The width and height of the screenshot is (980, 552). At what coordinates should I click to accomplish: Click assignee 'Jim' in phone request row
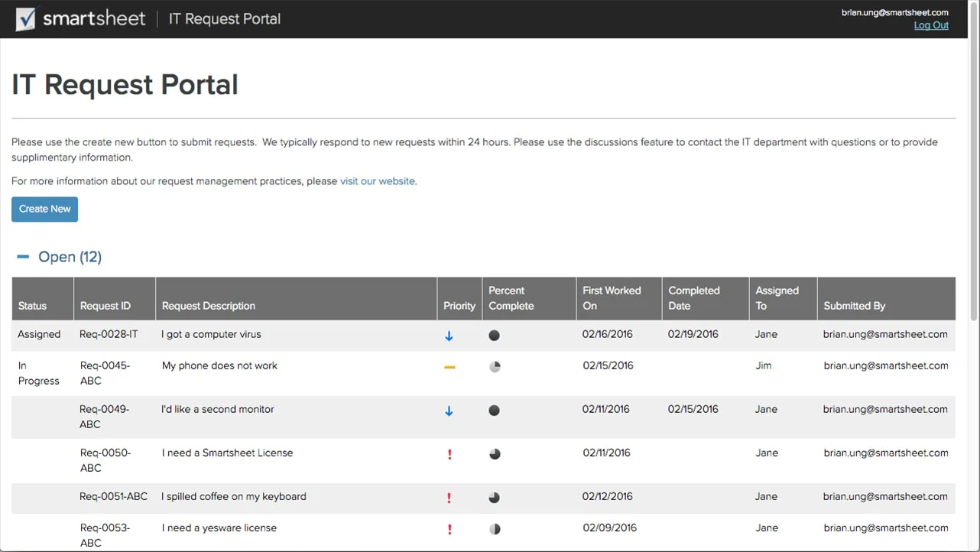tap(764, 365)
